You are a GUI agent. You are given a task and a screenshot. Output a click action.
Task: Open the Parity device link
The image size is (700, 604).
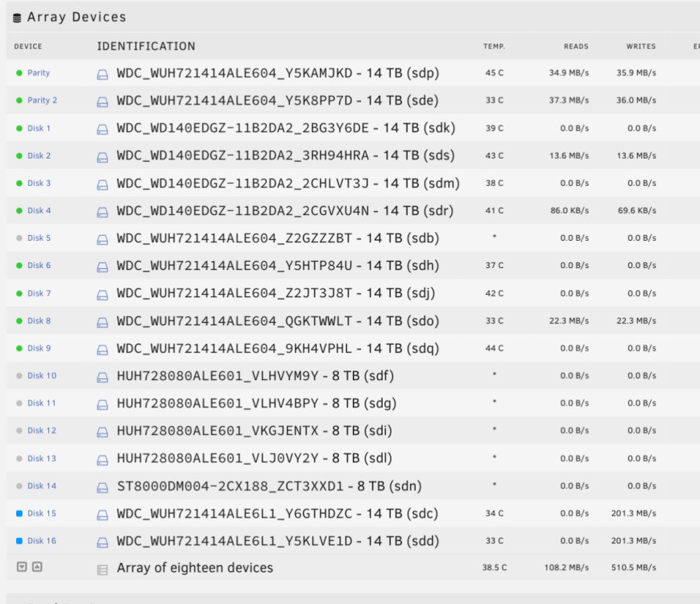pyautogui.click(x=39, y=72)
